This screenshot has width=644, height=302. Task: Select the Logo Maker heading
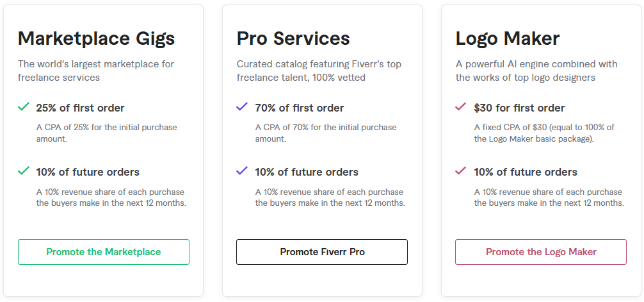508,38
